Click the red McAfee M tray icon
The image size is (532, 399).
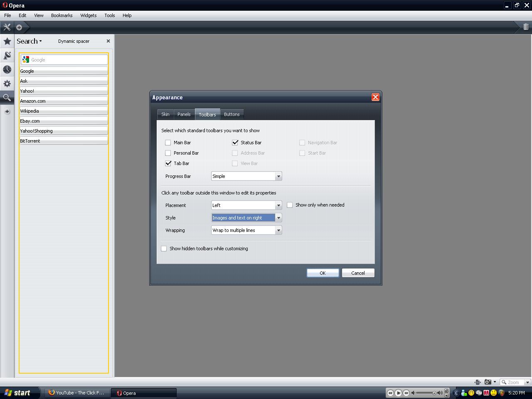[486, 393]
